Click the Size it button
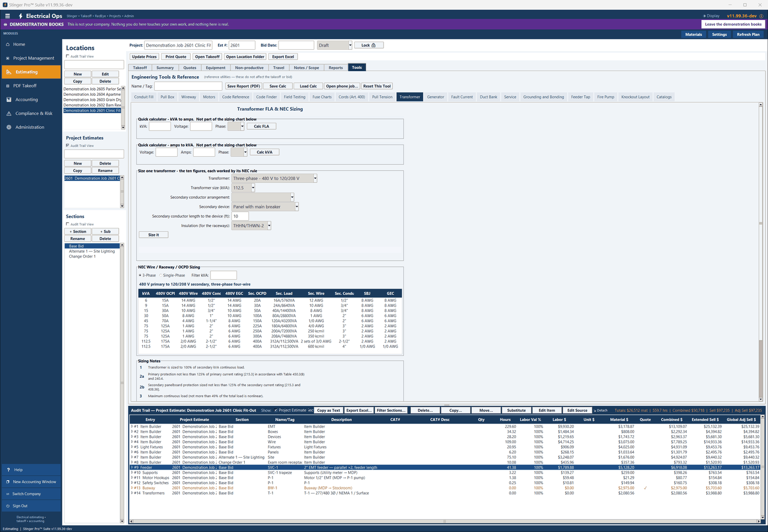 pyautogui.click(x=154, y=235)
